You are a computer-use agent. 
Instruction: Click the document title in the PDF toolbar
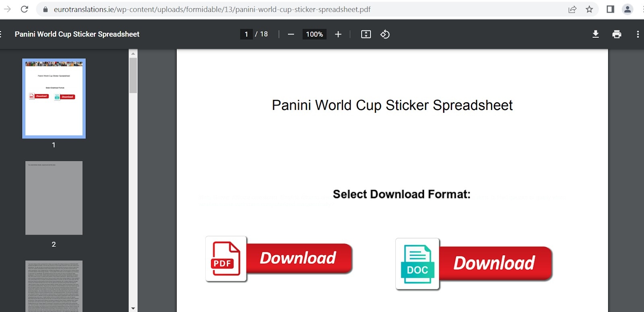click(77, 34)
